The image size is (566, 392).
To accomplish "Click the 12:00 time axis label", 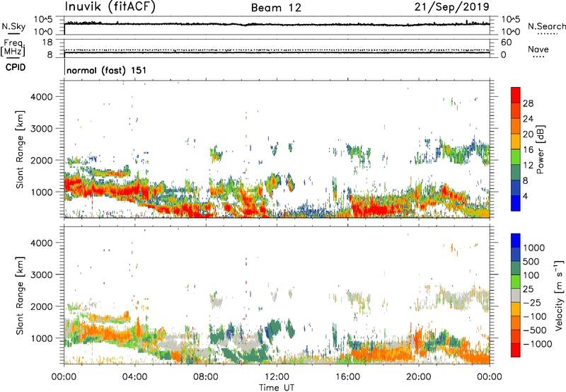I will coord(277,377).
